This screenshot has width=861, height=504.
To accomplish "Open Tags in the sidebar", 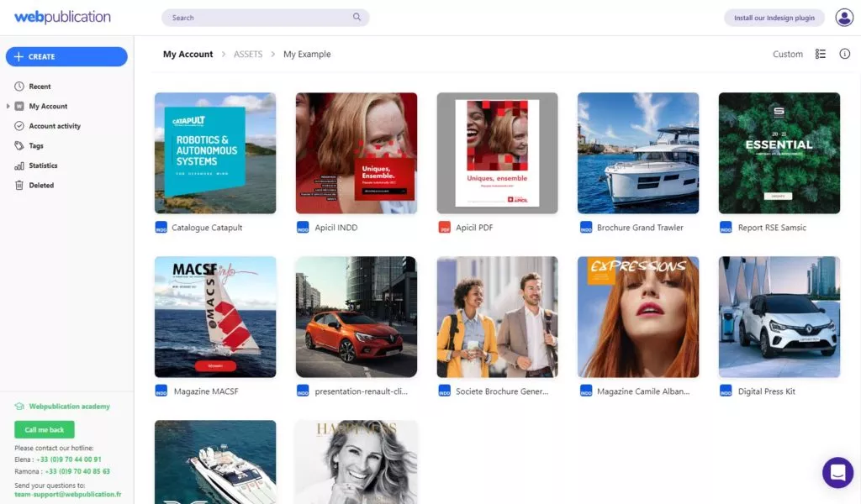I will [x=35, y=145].
